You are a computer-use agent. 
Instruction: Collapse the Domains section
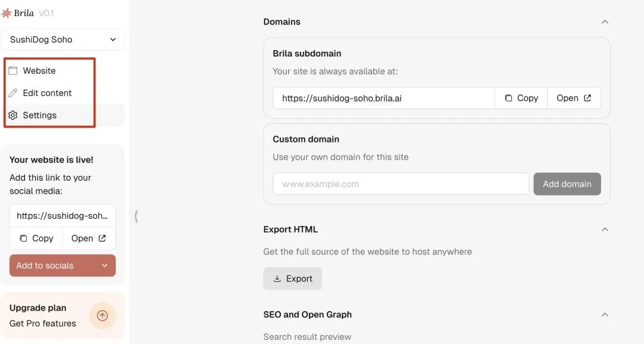tap(605, 21)
